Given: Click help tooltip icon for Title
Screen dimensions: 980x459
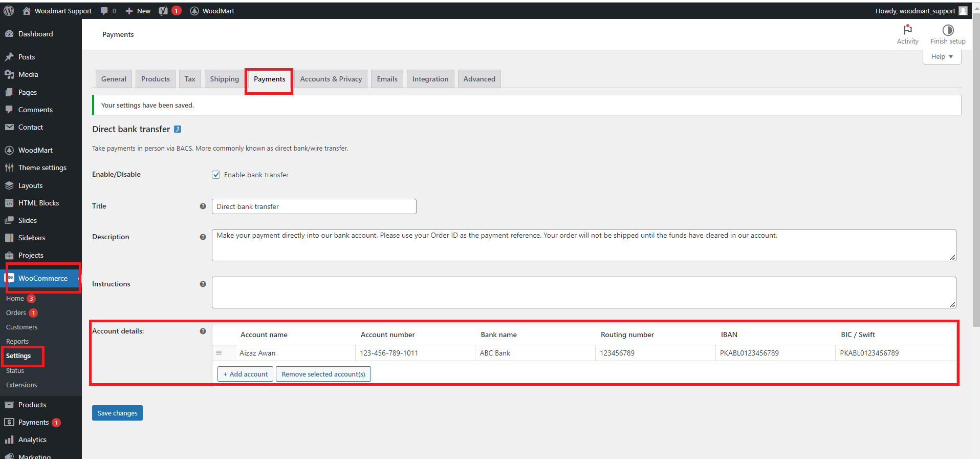Looking at the screenshot, I should (203, 206).
